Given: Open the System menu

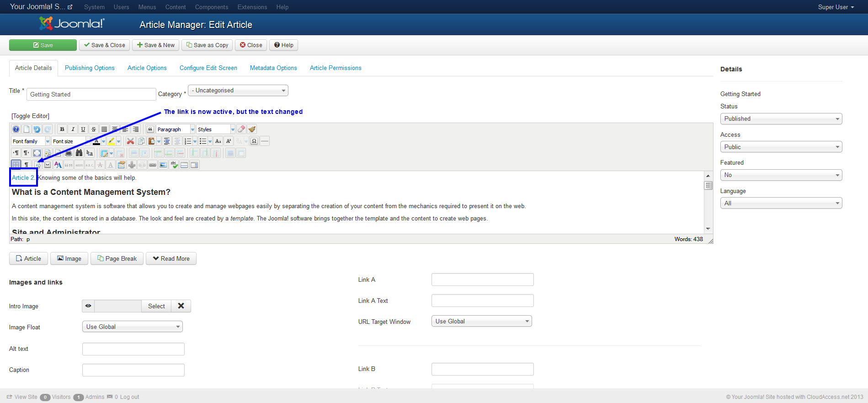Looking at the screenshot, I should pyautogui.click(x=95, y=7).
